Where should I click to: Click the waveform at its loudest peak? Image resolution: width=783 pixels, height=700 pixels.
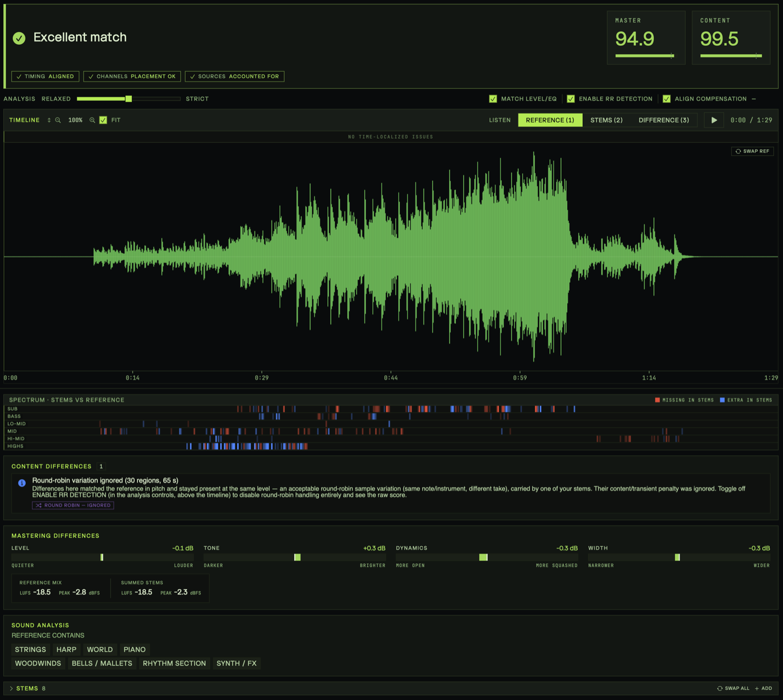pos(534,256)
